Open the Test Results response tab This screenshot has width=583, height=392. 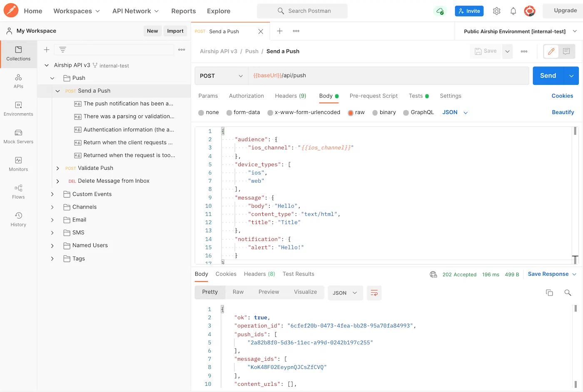(298, 274)
